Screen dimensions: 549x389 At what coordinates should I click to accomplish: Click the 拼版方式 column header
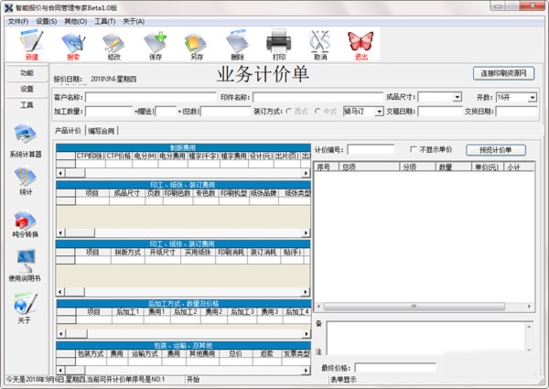coord(127,252)
